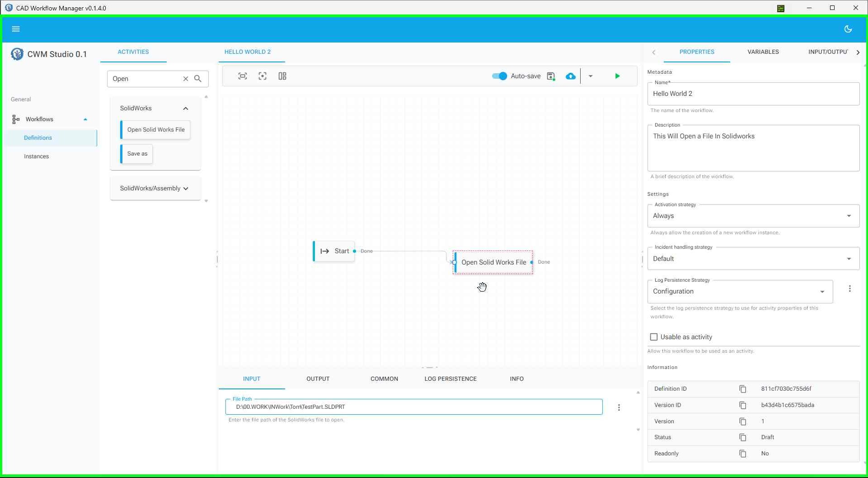Open Instances in the sidebar
The height and width of the screenshot is (478, 868).
tap(37, 156)
